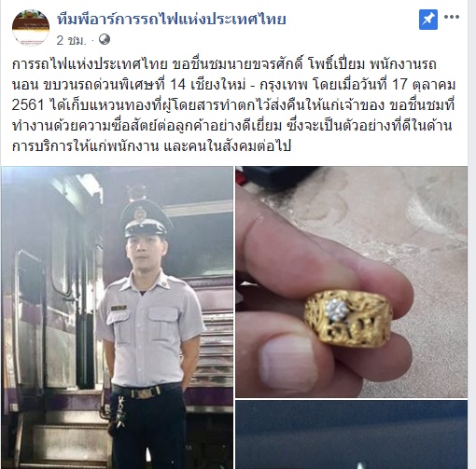Open ทีมพีอาร์การรถไฟแห่งประเทศไทย page name link
Image resolution: width=476 pixels, height=469 pixels.
(x=171, y=19)
